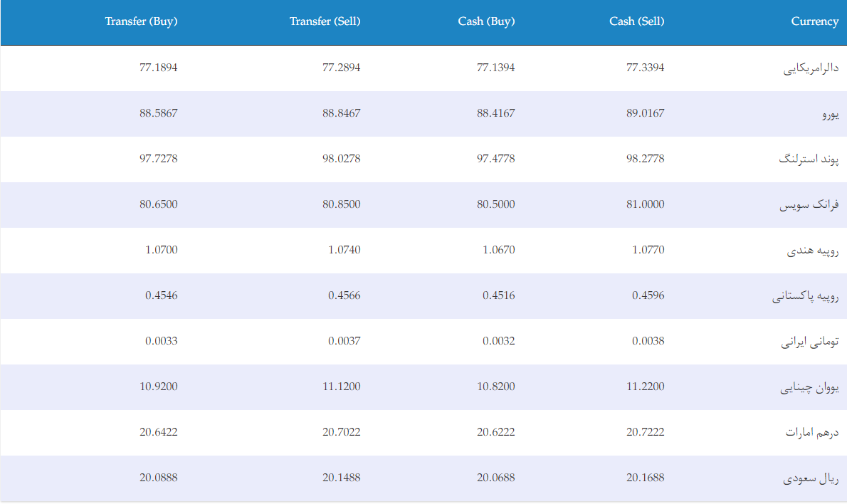Select the یورو currency row label

pyautogui.click(x=830, y=114)
